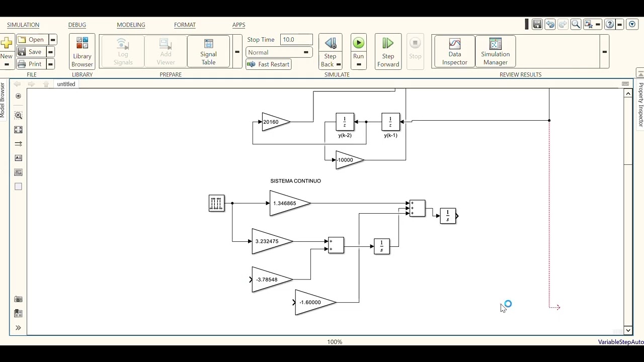Open the Data Inspector
The height and width of the screenshot is (362, 644).
click(x=454, y=51)
